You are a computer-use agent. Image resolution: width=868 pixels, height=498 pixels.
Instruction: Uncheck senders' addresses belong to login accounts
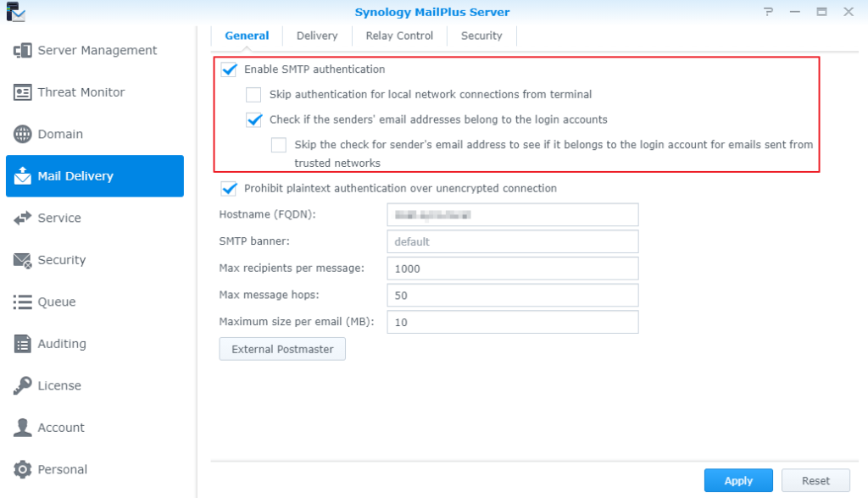(254, 119)
